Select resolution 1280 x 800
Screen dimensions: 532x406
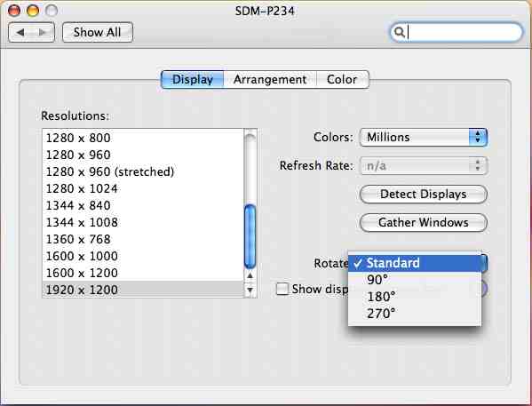[x=143, y=138]
